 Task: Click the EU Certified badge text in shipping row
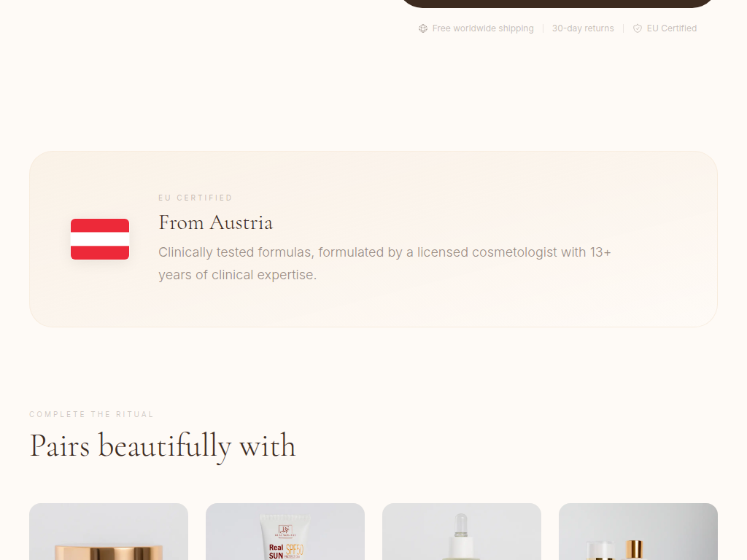(672, 28)
